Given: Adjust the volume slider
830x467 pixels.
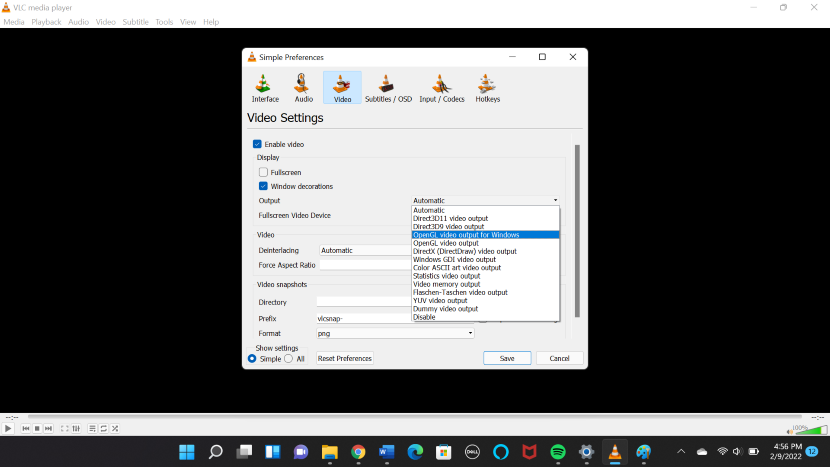Looking at the screenshot, I should (x=811, y=430).
